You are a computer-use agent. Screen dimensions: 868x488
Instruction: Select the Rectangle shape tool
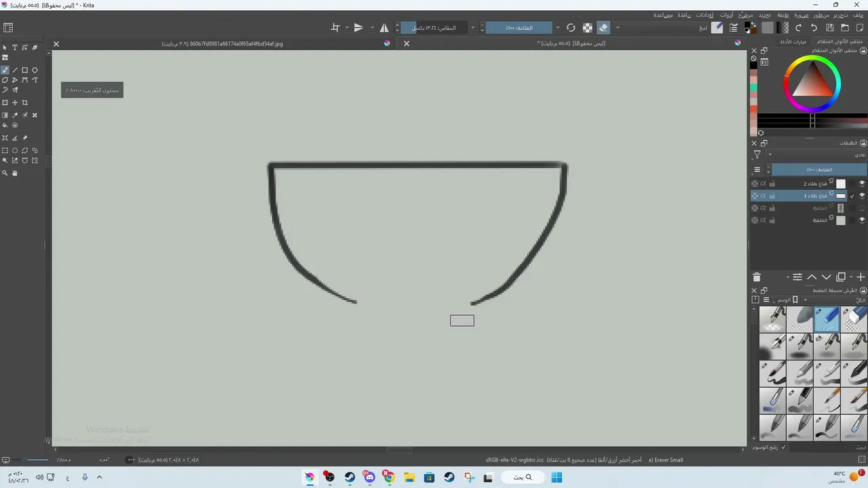(x=24, y=70)
